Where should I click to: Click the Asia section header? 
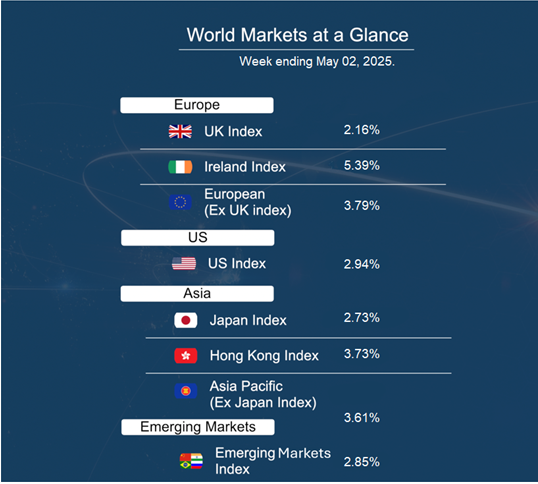tap(197, 294)
